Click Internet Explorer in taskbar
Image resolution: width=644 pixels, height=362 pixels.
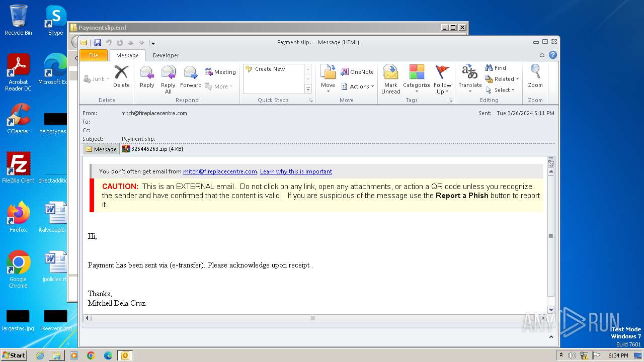[40, 355]
